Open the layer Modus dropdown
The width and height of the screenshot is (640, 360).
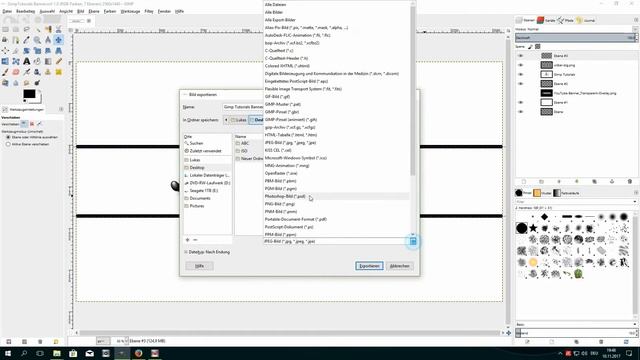[x=635, y=29]
